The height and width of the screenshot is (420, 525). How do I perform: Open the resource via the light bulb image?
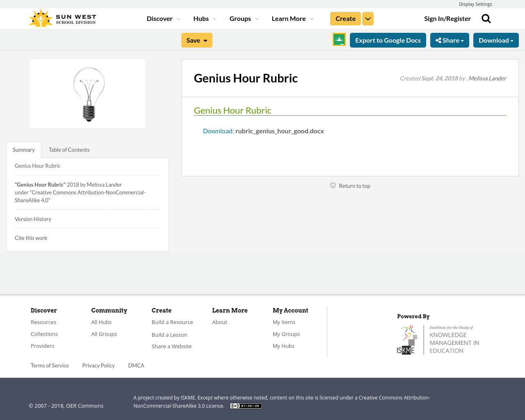pyautogui.click(x=87, y=94)
